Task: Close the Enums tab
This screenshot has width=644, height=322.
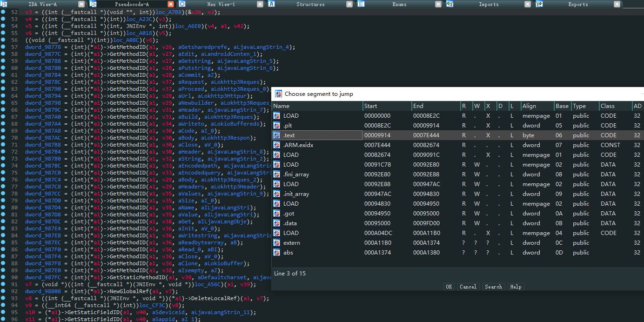Action: [438, 4]
